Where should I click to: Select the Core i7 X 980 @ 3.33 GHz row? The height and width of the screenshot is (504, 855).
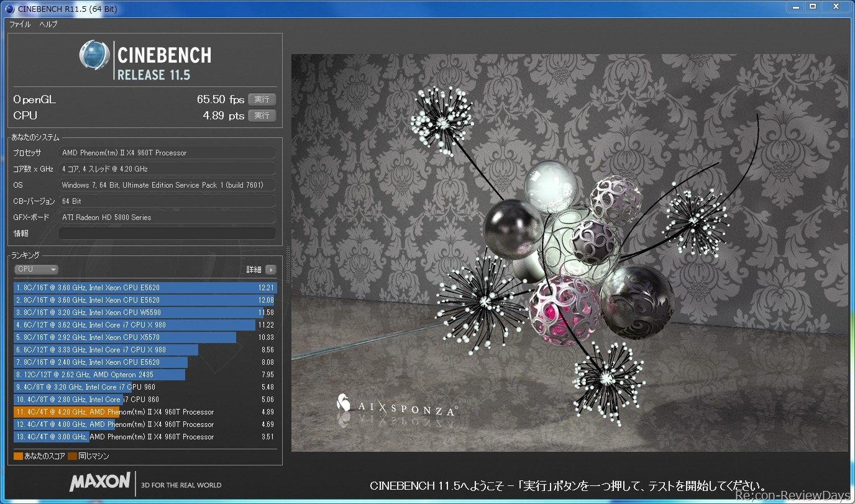[145, 350]
